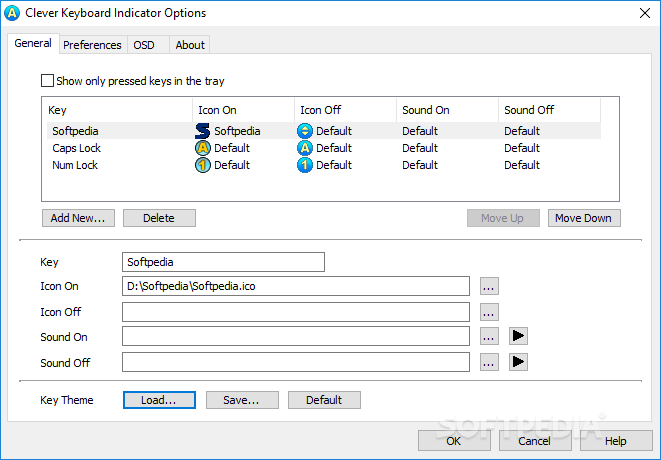The image size is (661, 460).
Task: Select the Softpedia row in the key list
Action: click(x=324, y=131)
